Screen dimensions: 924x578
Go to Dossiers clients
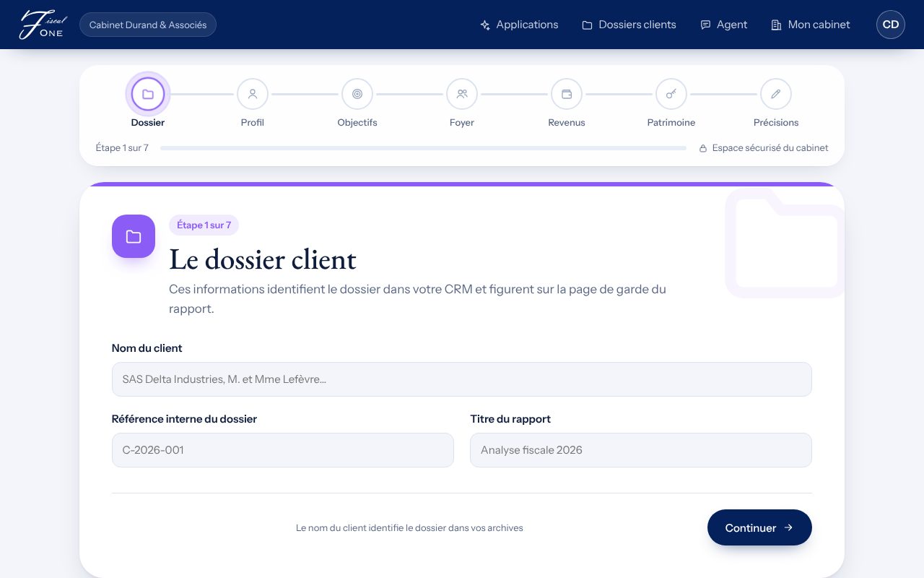[x=629, y=25]
